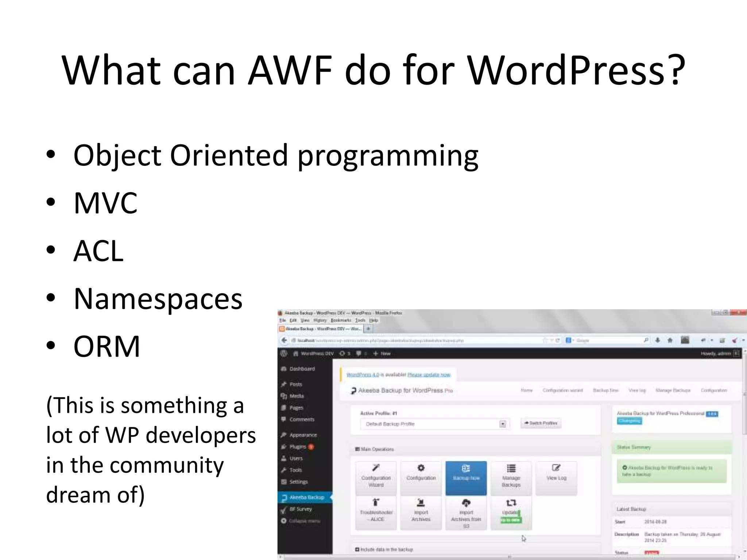Image resolution: width=747 pixels, height=560 pixels.
Task: Click Configuration wizard in top navigation
Action: pos(562,390)
